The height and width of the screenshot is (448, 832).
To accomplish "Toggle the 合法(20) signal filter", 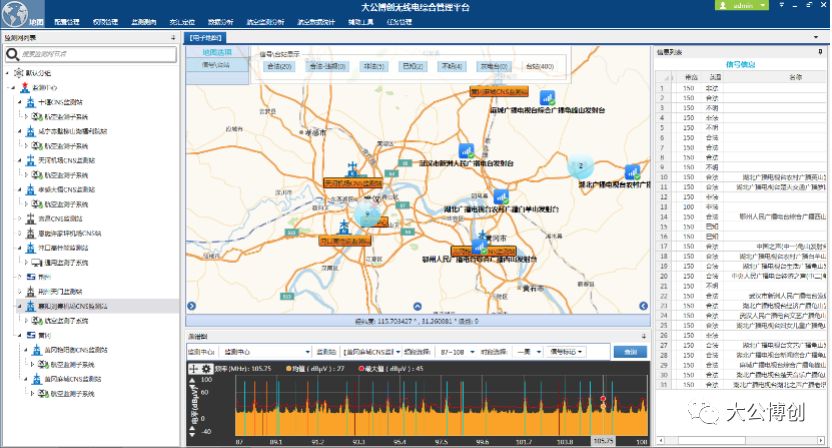I will coord(279,66).
